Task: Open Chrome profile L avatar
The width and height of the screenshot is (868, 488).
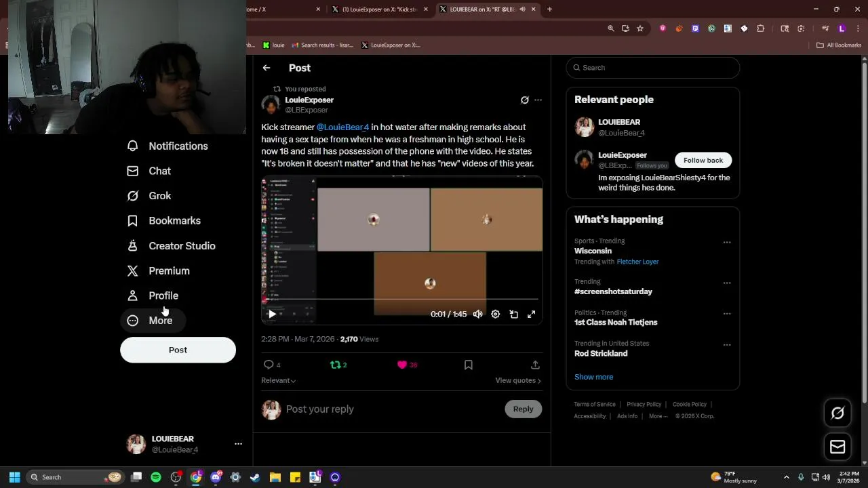Action: 842,28
